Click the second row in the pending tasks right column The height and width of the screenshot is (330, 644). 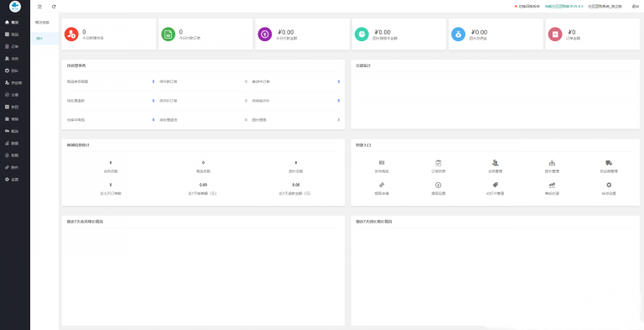point(296,101)
